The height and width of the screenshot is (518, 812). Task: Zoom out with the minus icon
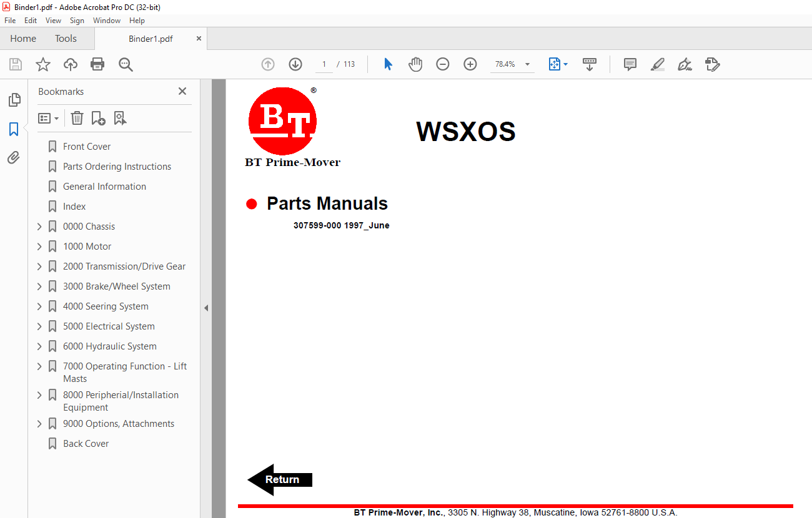[x=443, y=64]
